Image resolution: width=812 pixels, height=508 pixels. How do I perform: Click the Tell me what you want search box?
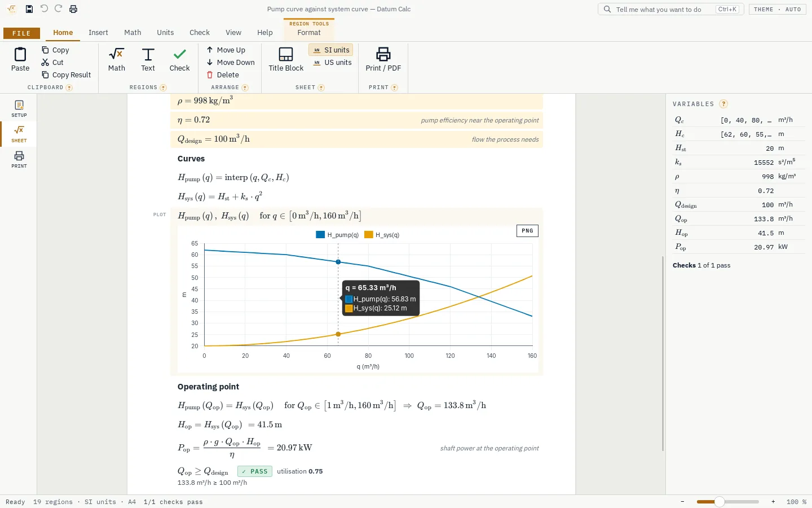tap(671, 10)
